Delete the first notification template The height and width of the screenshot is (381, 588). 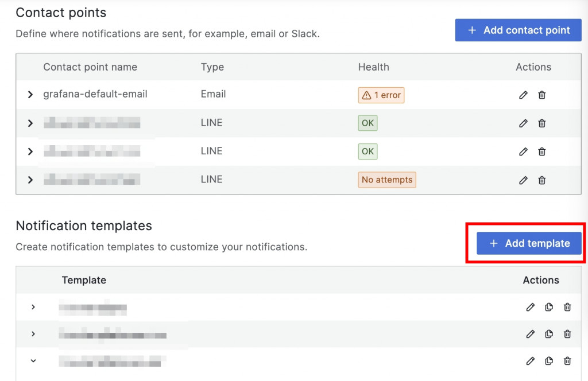click(567, 308)
